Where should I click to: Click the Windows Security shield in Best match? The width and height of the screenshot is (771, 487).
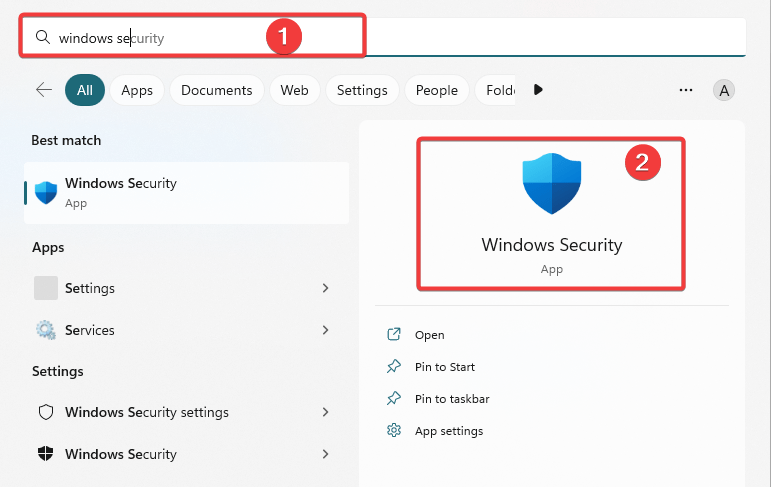pos(46,192)
